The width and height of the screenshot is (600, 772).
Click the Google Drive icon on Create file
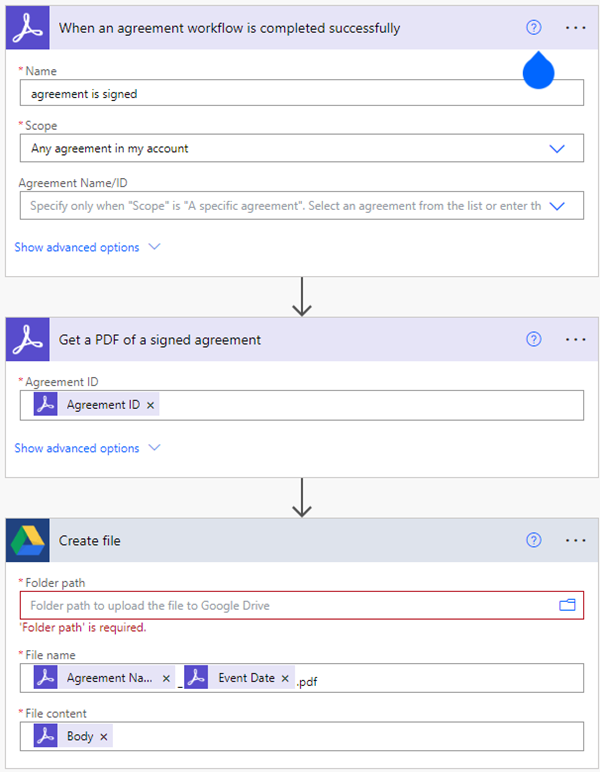click(x=28, y=540)
